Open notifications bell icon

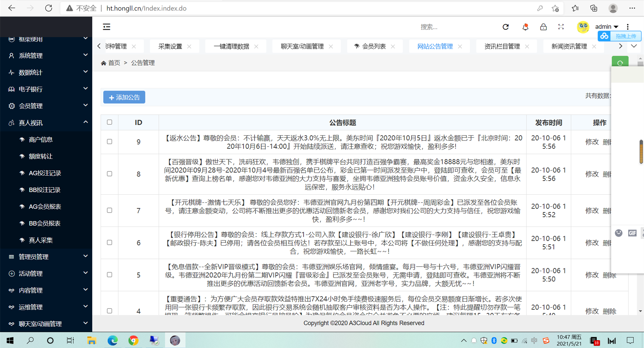tap(525, 27)
